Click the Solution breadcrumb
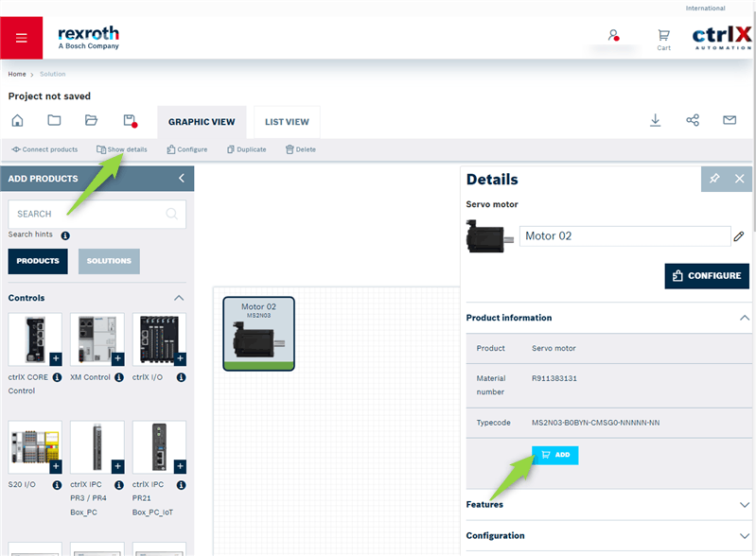The height and width of the screenshot is (556, 756). click(x=53, y=74)
